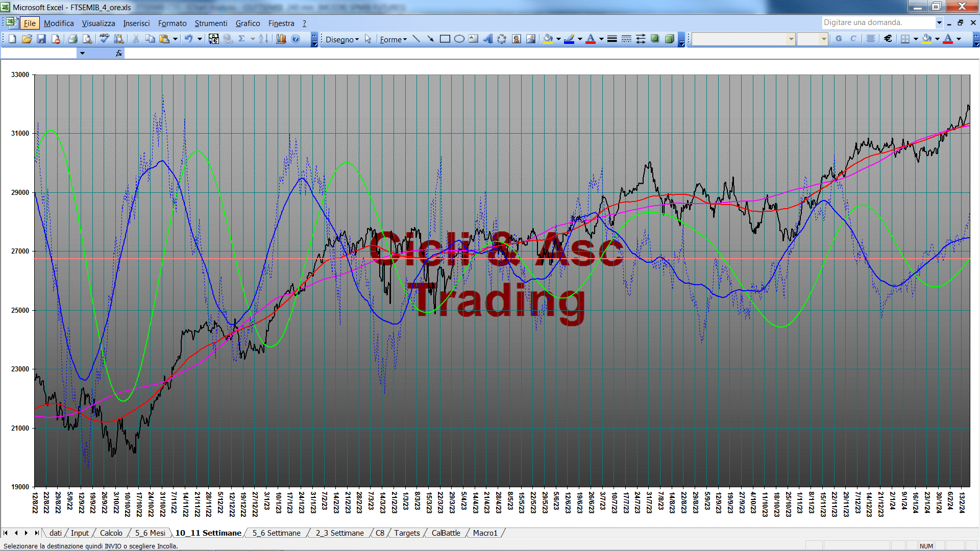
Task: Expand the Paste options arrow
Action: 175,39
